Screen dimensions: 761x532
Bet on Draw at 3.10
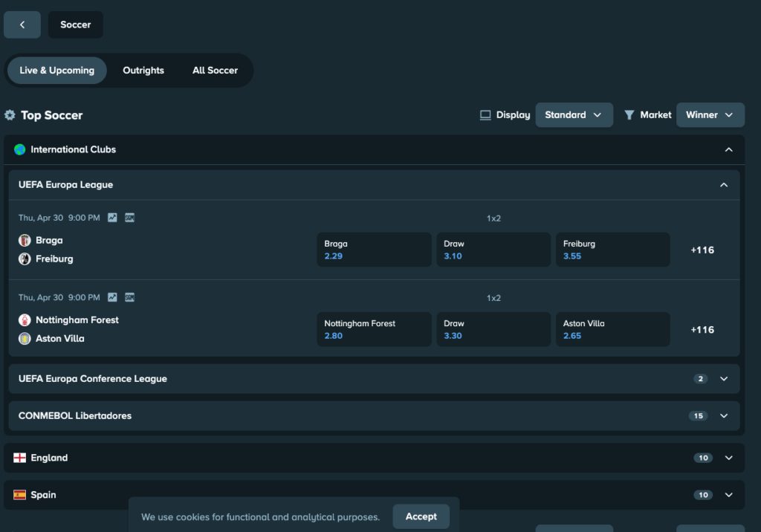493,250
